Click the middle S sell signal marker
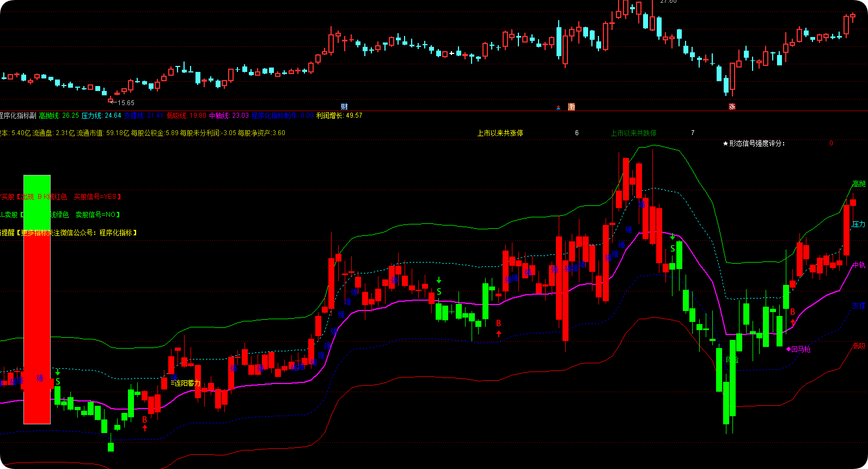This screenshot has width=868, height=469. [x=439, y=291]
